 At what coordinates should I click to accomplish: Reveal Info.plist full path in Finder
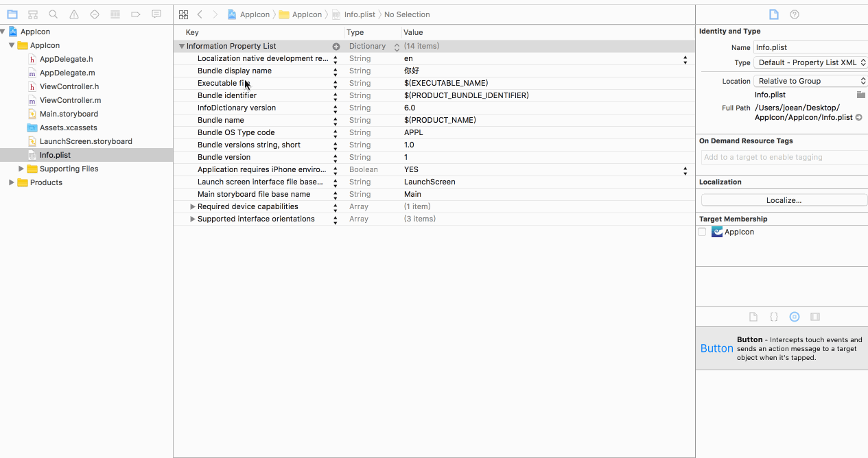pyautogui.click(x=859, y=117)
